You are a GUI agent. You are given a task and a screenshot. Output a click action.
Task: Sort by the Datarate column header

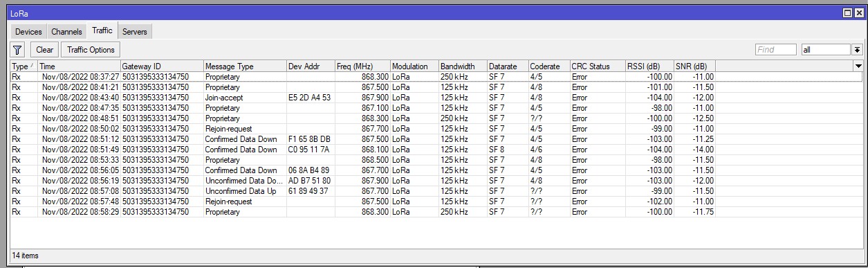(508, 66)
